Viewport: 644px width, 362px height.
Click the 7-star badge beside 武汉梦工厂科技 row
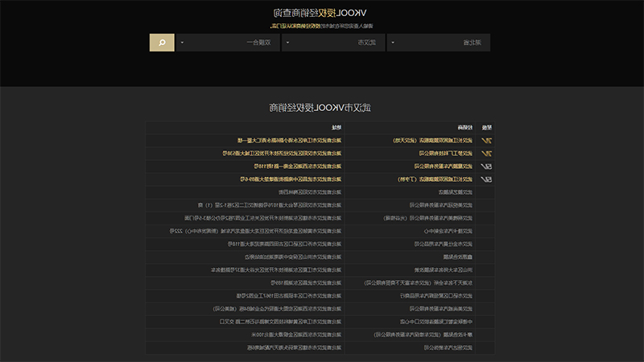pos(486,154)
